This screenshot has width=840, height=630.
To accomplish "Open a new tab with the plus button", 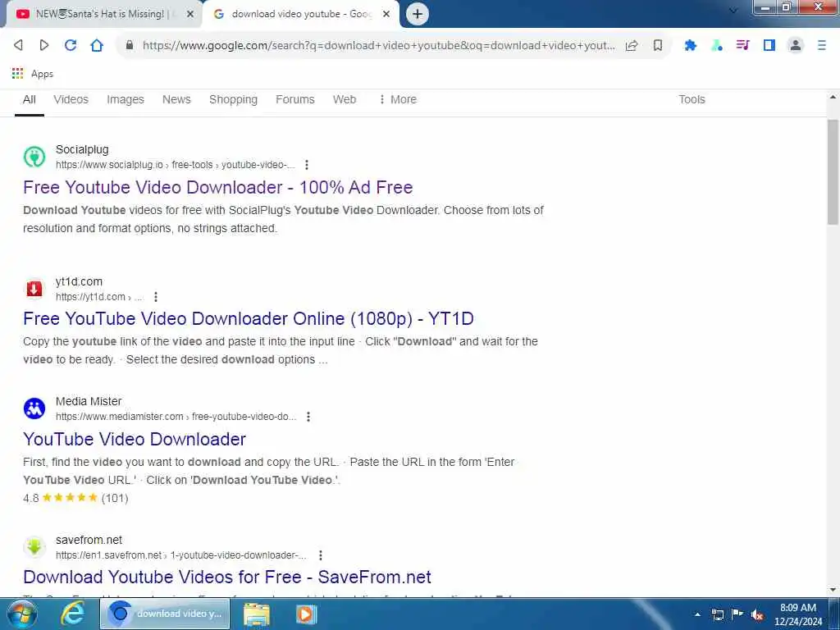I will pos(418,14).
